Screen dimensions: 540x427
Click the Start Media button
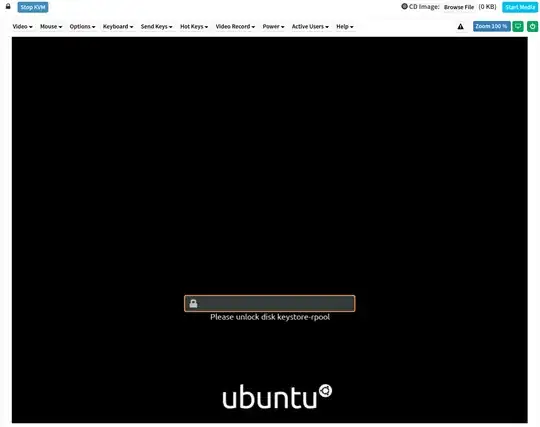pyautogui.click(x=520, y=7)
